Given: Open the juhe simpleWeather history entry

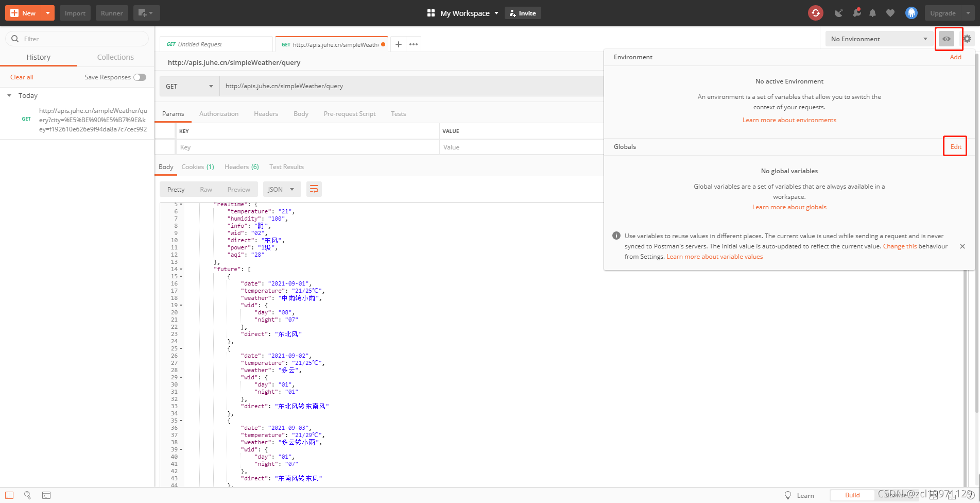Looking at the screenshot, I should (x=93, y=120).
